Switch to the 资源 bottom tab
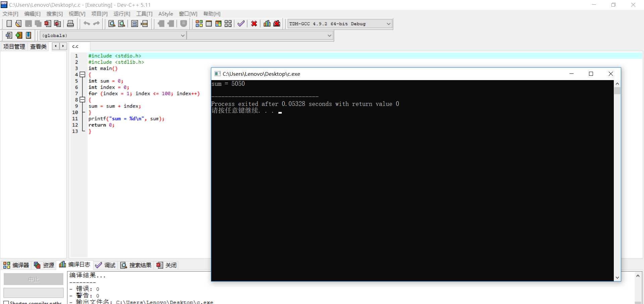 pyautogui.click(x=44, y=265)
